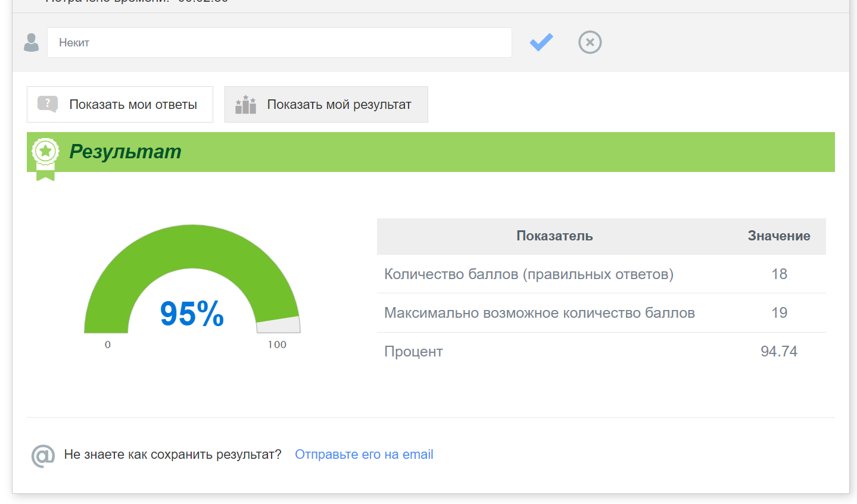Click inside the name field containing Некит

[279, 43]
